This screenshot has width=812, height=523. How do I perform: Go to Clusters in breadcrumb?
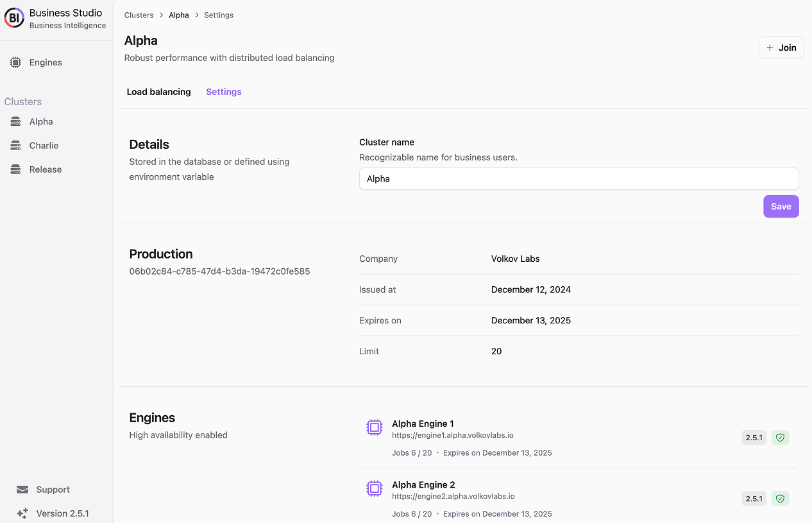pos(139,15)
